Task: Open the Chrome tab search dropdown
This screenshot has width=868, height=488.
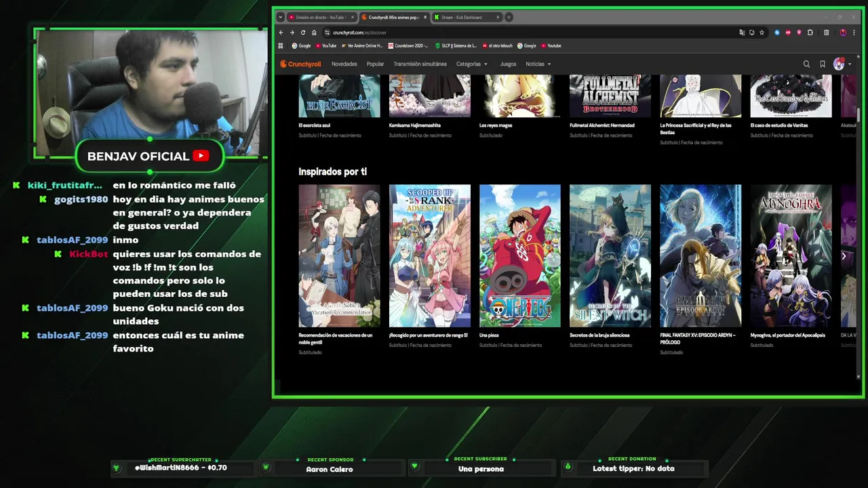Action: tap(280, 17)
